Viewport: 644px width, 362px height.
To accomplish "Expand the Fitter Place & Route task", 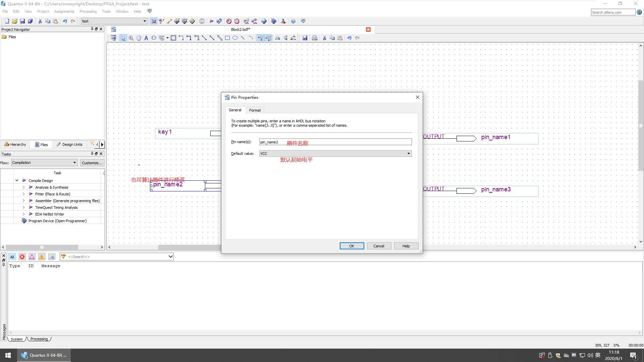I will pos(23,194).
